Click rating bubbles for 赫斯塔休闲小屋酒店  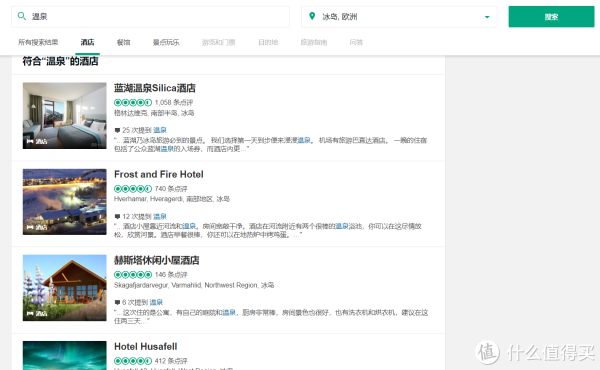133,275
